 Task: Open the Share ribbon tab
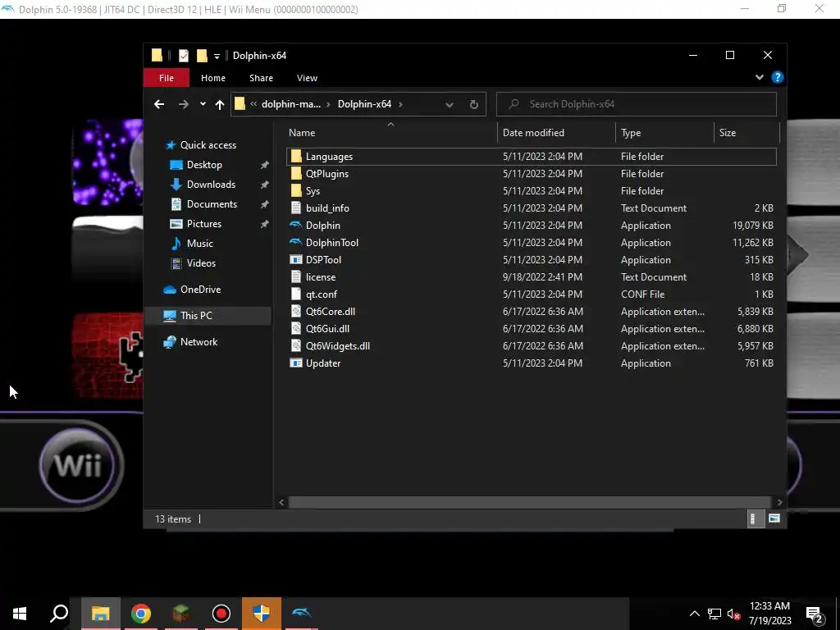pyautogui.click(x=261, y=78)
